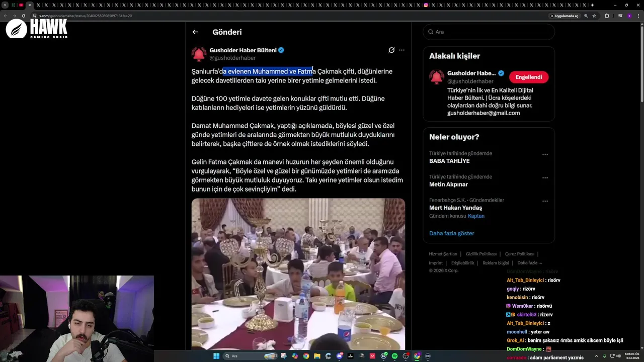Open the Reklam bilgisi footer link
Viewport: 644px width, 362px height.
coord(496,263)
